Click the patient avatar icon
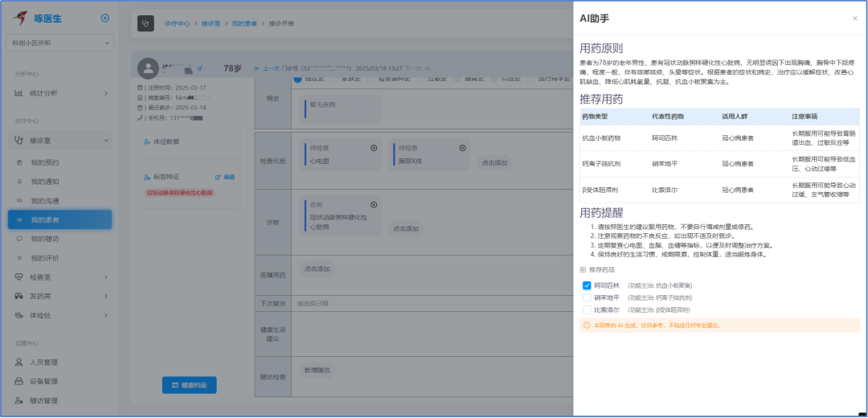The width and height of the screenshot is (868, 418). [x=147, y=68]
